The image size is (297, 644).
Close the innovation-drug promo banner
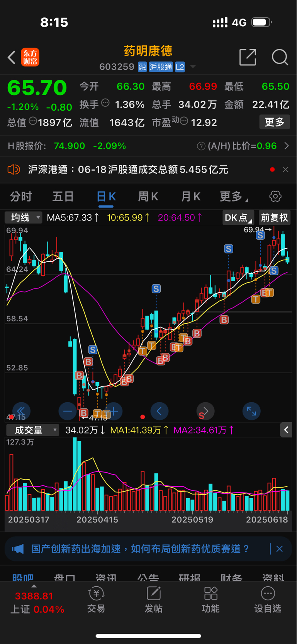(280, 549)
